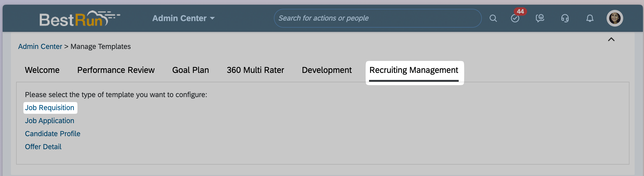This screenshot has width=644, height=176.
Task: Open the feedback chat smiley icon
Action: coord(540,18)
